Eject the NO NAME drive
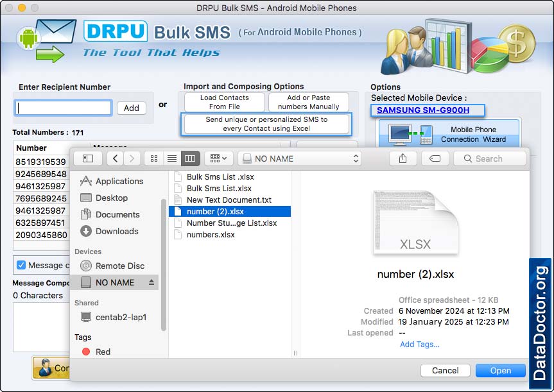Image resolution: width=554 pixels, height=392 pixels. (x=151, y=282)
